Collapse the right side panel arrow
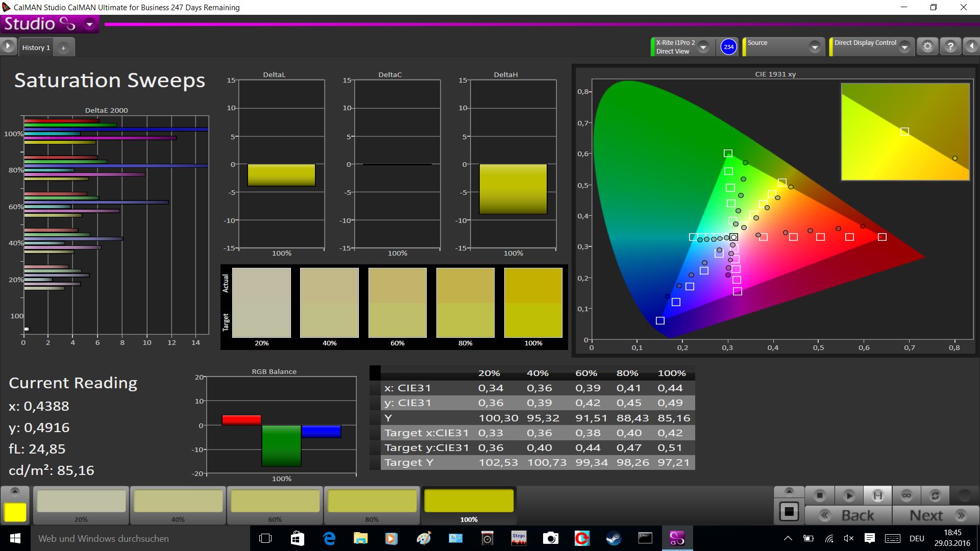 [971, 46]
